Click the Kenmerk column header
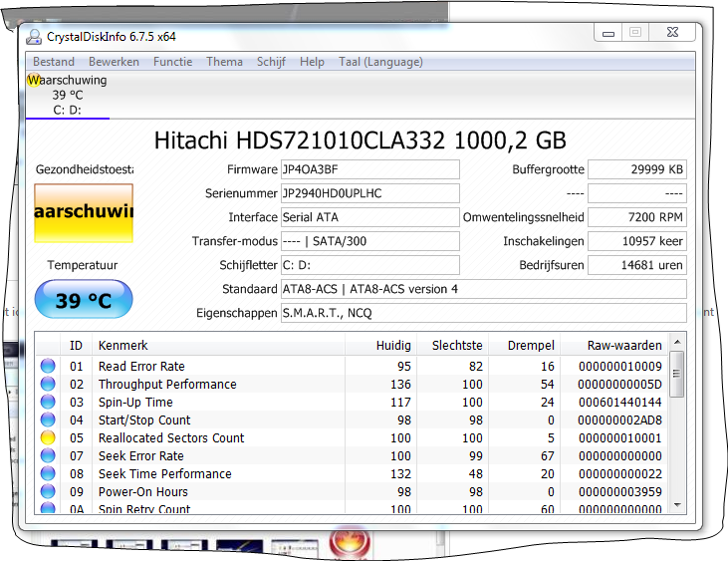 218,345
